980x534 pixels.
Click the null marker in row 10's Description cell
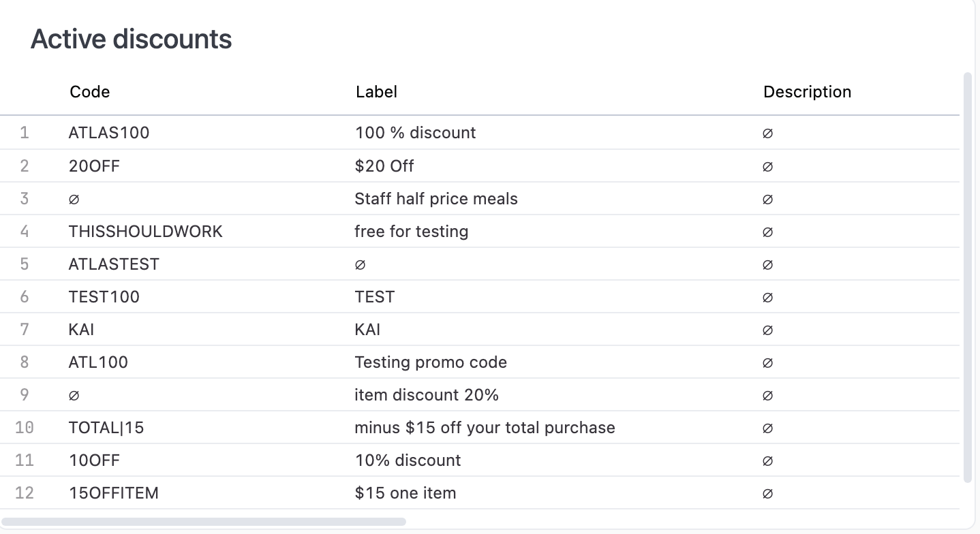point(767,428)
